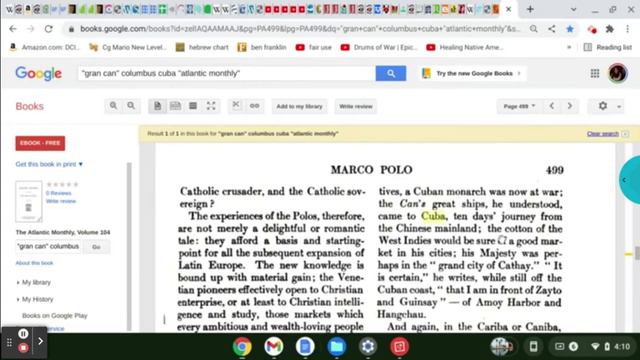This screenshot has height=360, width=640.
Task: Open the 0 Reviews link
Action: [58, 193]
